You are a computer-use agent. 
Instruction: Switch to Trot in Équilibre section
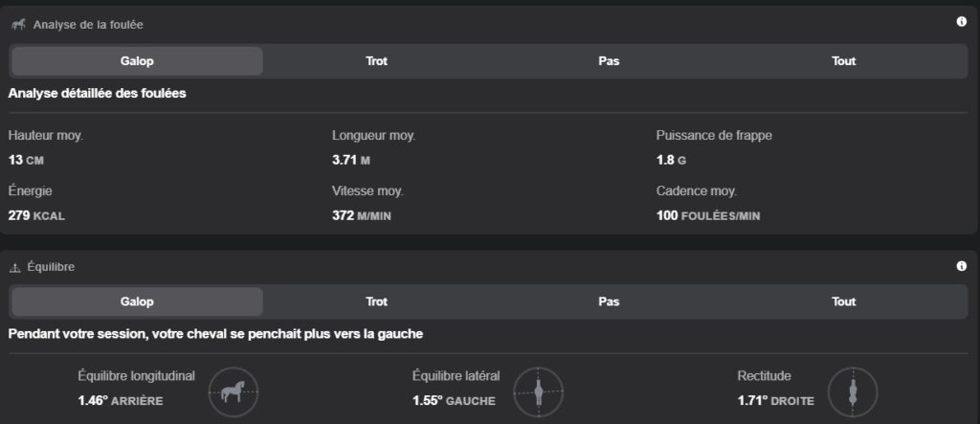click(x=376, y=301)
